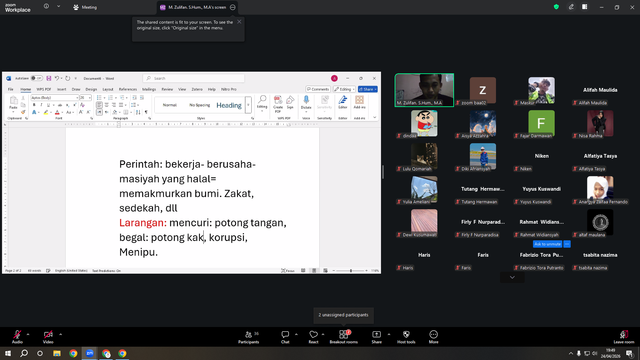Expand arrow next to React
Image resolution: width=640 pixels, height=360 pixels.
pos(323,334)
